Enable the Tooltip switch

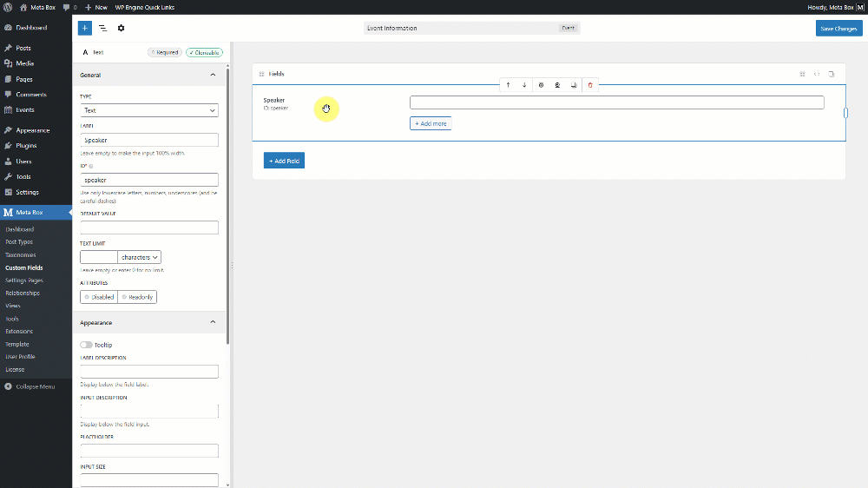tap(86, 345)
